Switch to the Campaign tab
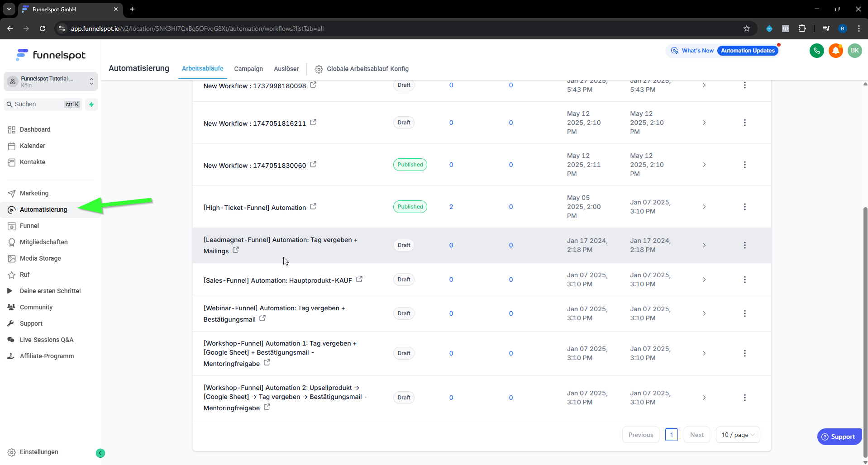Viewport: 868px width, 465px height. [248, 69]
